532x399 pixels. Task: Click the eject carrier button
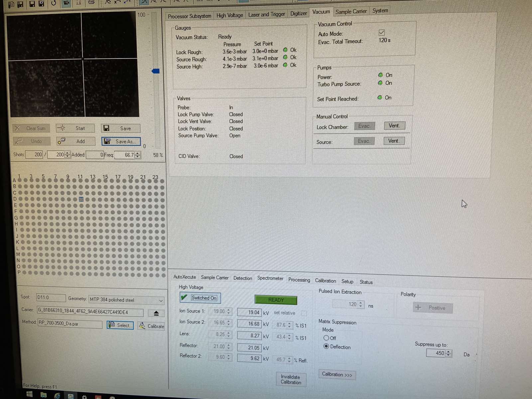click(156, 313)
